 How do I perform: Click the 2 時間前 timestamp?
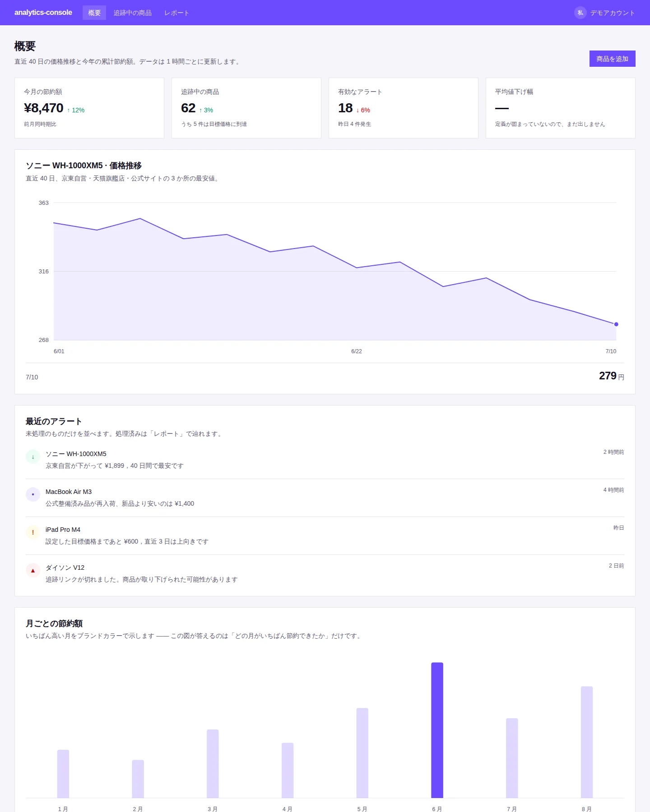[x=613, y=452]
